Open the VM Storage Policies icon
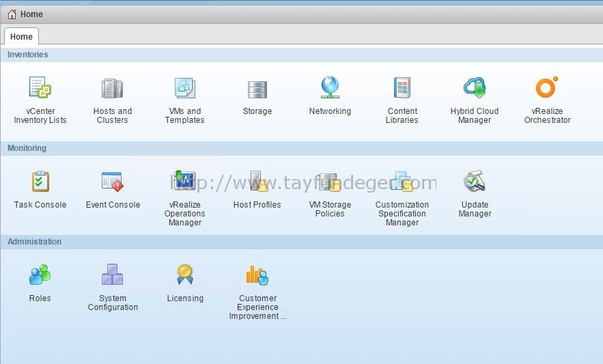The width and height of the screenshot is (603, 364). pyautogui.click(x=330, y=182)
